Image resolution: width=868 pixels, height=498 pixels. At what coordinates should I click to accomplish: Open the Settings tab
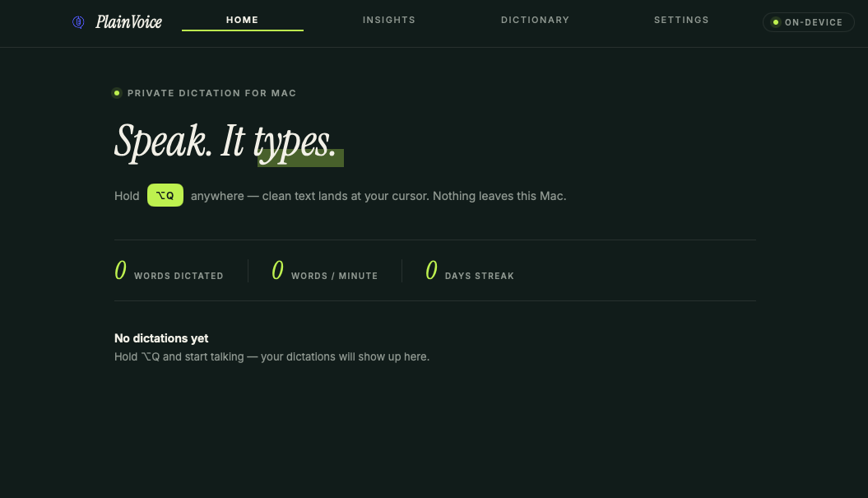coord(681,20)
